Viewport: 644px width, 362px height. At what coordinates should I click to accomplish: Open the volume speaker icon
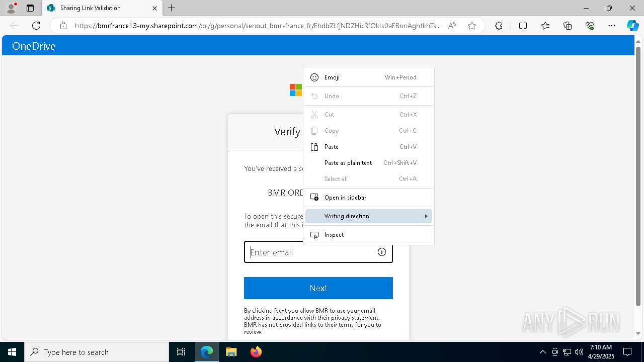(x=579, y=352)
